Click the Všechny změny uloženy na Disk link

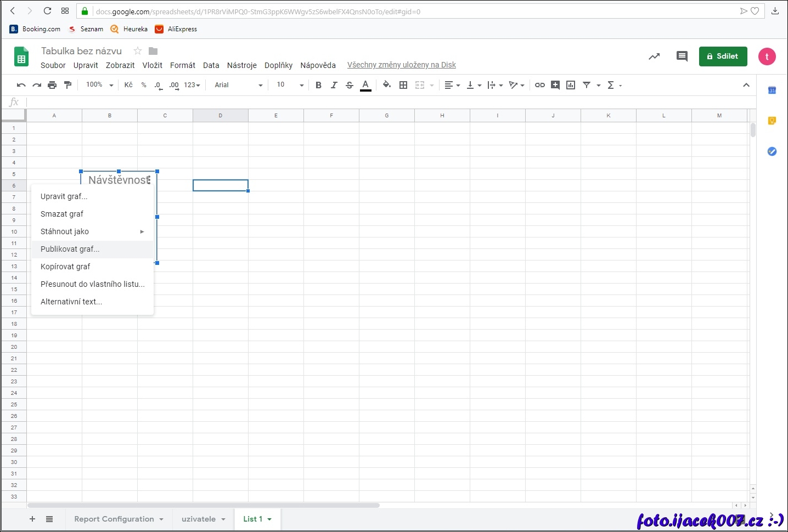tap(401, 65)
